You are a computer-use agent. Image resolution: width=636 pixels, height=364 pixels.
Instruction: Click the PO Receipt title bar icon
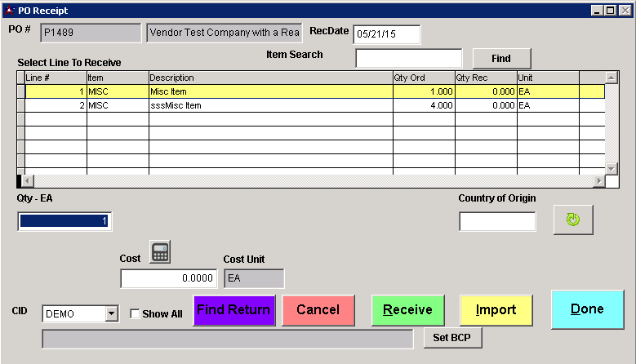pyautogui.click(x=9, y=11)
